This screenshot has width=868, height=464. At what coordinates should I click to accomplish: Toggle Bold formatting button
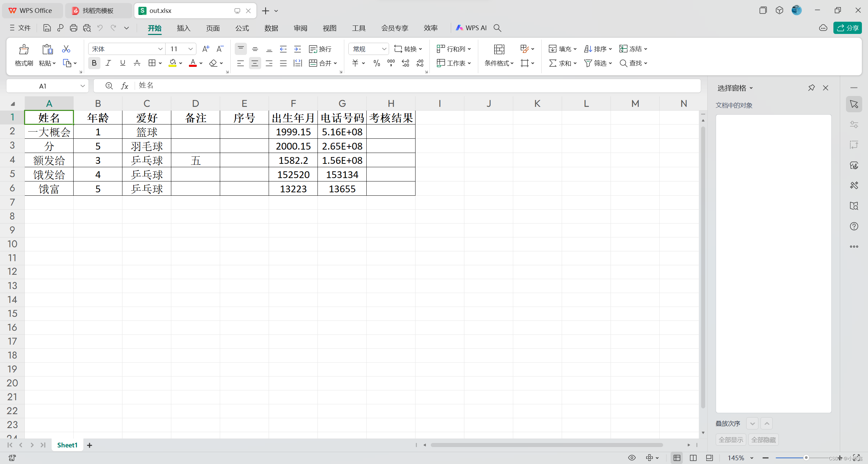tap(94, 63)
